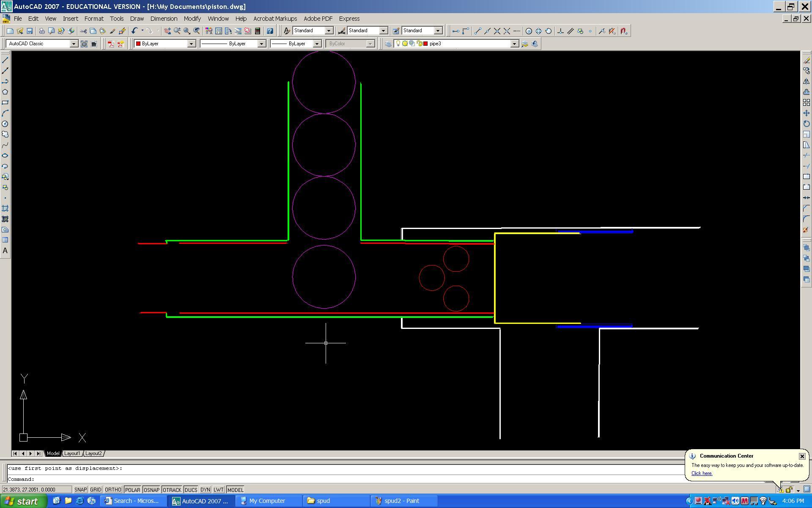Click the 'Click here.' Communication Center link
812x508 pixels.
[702, 473]
